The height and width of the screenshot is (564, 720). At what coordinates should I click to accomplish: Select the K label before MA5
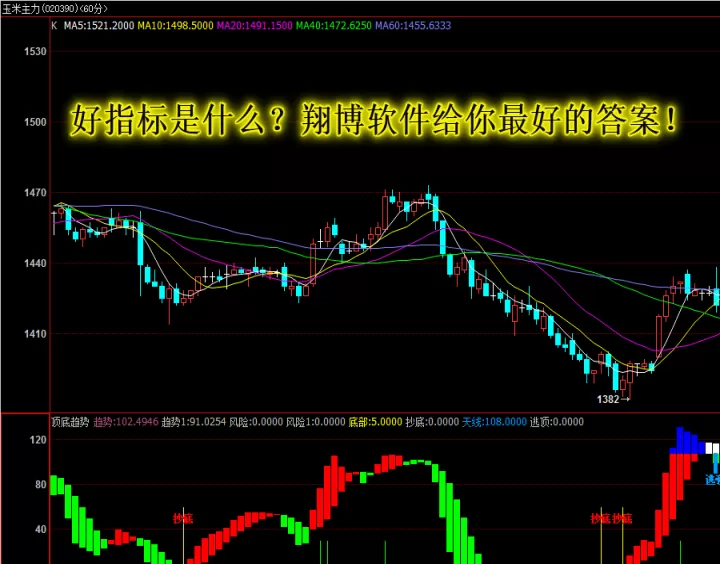pyautogui.click(x=54, y=26)
